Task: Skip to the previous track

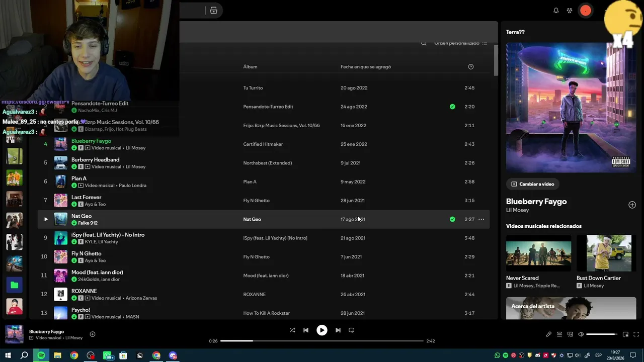Action: [x=306, y=330]
